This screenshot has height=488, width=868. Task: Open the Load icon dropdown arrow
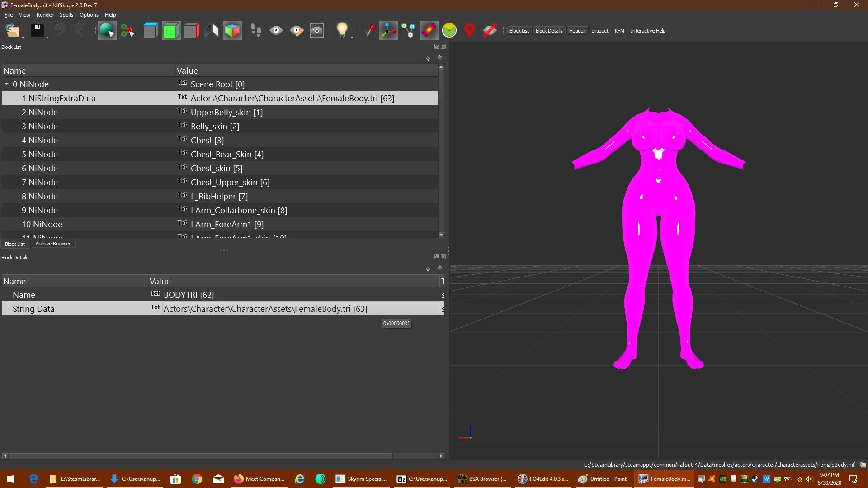(x=23, y=37)
